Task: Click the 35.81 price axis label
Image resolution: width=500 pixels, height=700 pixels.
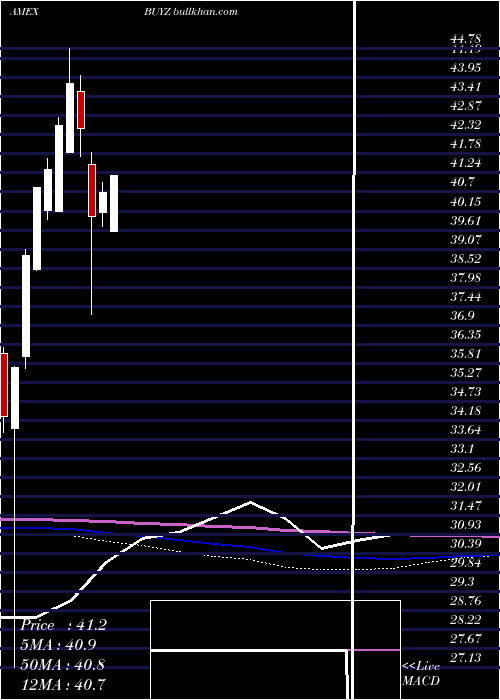Action: point(465,354)
